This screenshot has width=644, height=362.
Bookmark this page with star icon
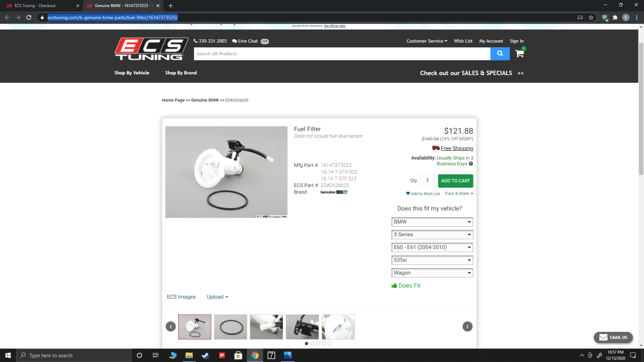coord(591,17)
